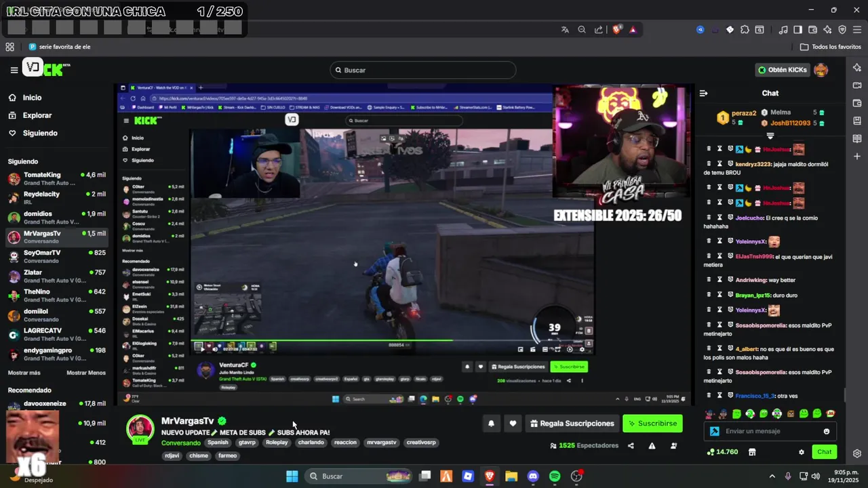Toggle the follow heart for MrVargasTv
Screen dimensions: 868x488
[x=513, y=424]
